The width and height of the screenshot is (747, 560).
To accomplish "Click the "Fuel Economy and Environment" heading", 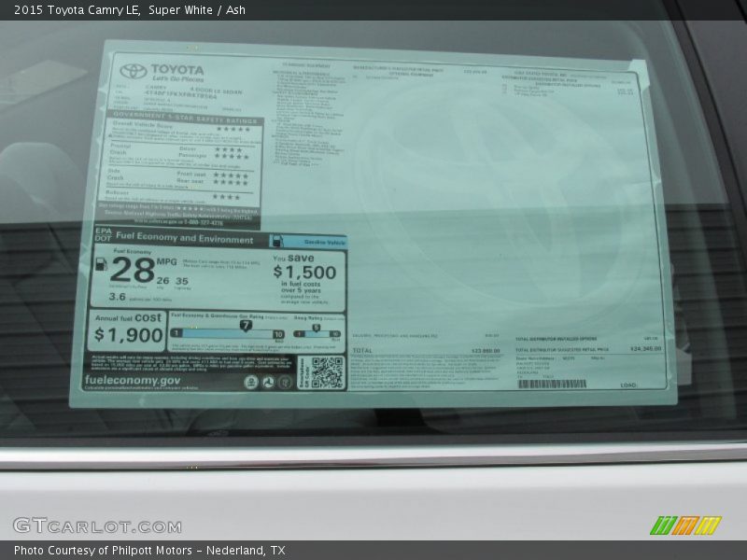I will [x=184, y=237].
